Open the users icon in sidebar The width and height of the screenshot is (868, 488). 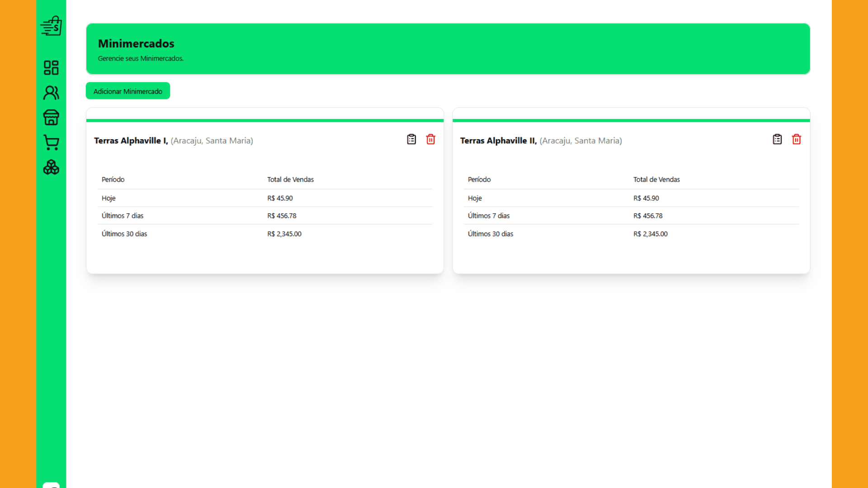tap(51, 93)
